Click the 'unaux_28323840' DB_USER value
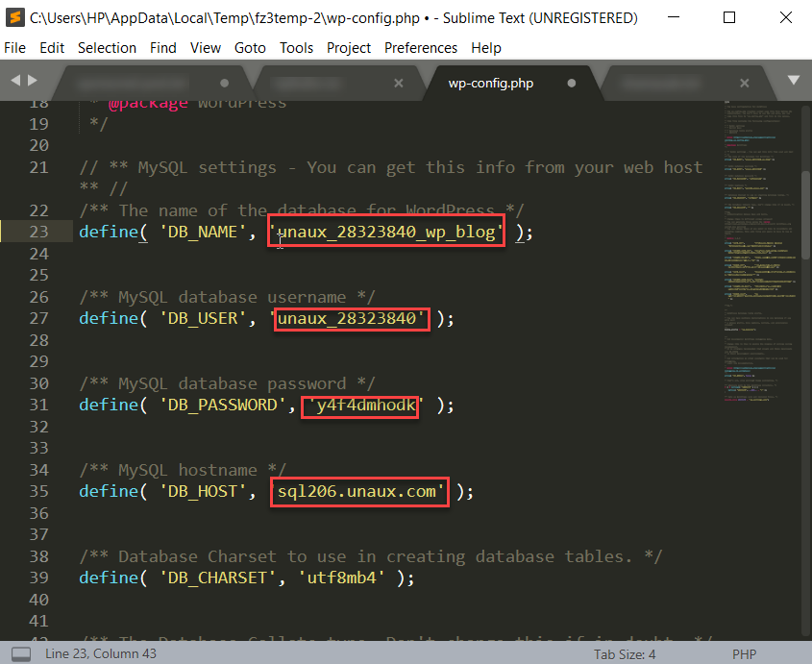Screen dimensions: 812x664 click(348, 318)
